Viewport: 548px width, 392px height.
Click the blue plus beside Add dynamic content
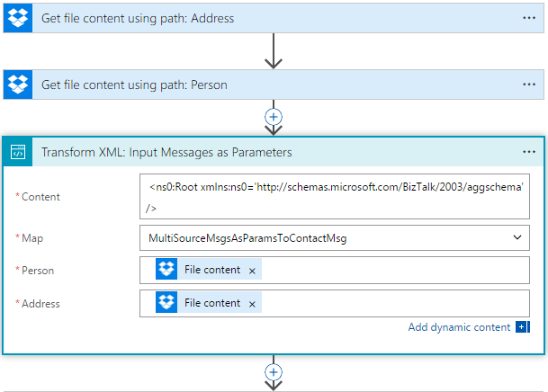click(x=523, y=327)
